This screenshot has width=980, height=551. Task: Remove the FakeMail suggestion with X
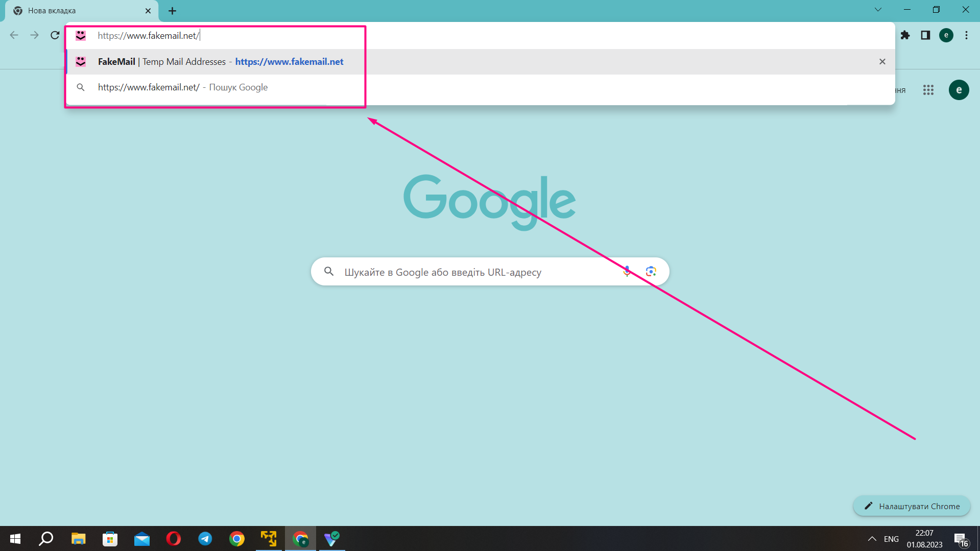tap(882, 62)
